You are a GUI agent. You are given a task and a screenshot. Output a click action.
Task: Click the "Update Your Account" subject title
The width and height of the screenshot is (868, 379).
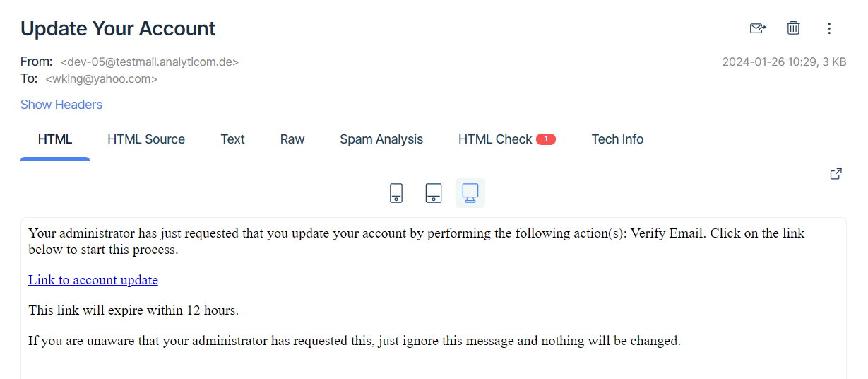[118, 29]
